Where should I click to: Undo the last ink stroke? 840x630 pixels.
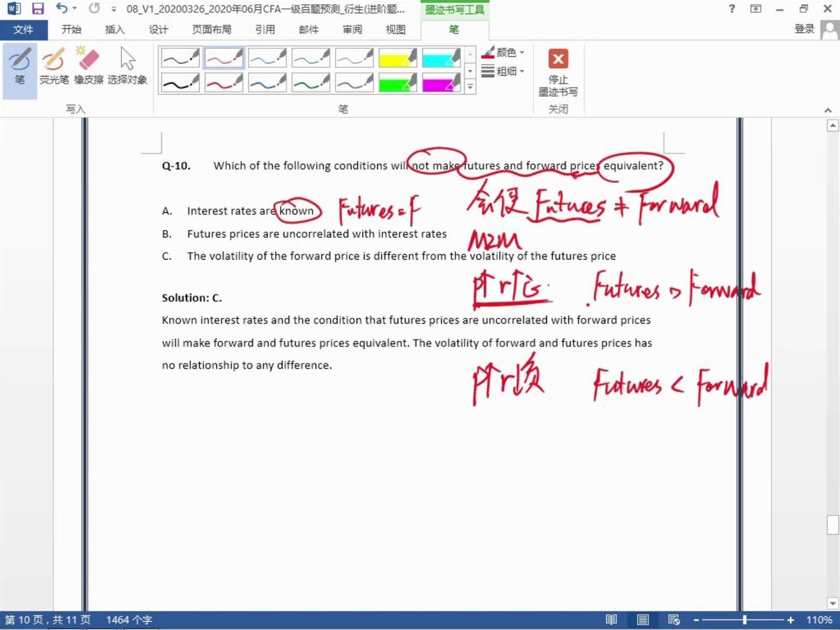tap(61, 8)
